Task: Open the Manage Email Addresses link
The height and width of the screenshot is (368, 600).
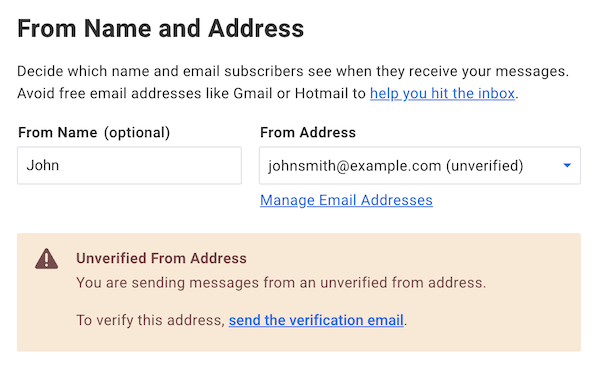Action: pyautogui.click(x=346, y=200)
